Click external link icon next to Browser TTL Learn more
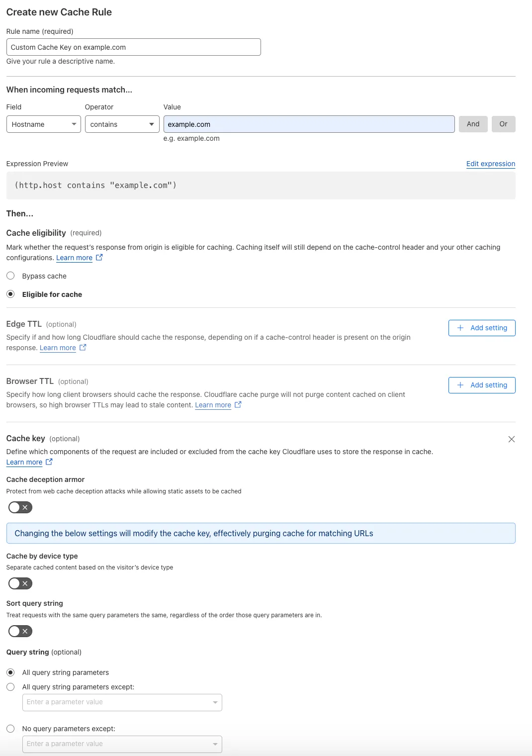The width and height of the screenshot is (532, 756). 238,404
